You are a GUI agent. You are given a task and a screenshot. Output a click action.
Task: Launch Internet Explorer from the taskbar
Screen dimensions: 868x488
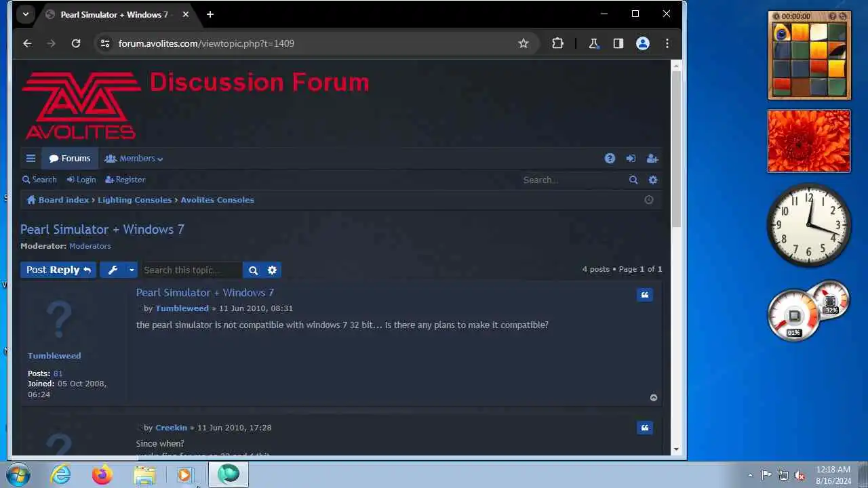(x=61, y=474)
